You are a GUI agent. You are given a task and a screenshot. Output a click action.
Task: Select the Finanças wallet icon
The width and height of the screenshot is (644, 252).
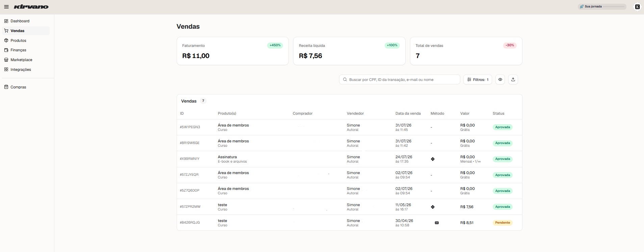(6, 50)
